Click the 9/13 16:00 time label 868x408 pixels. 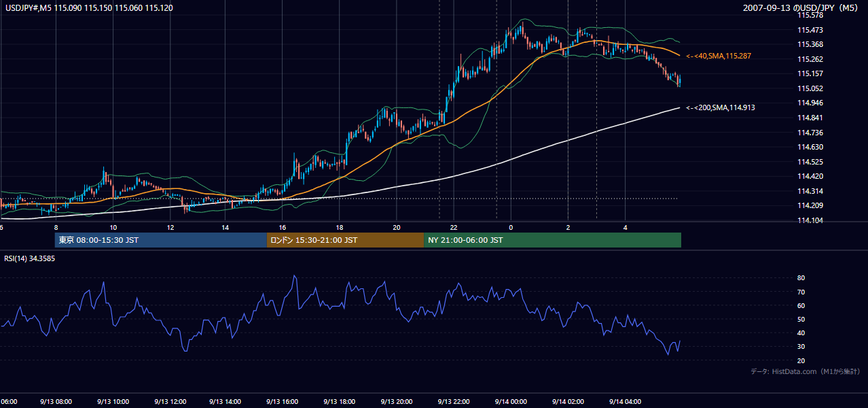click(283, 402)
